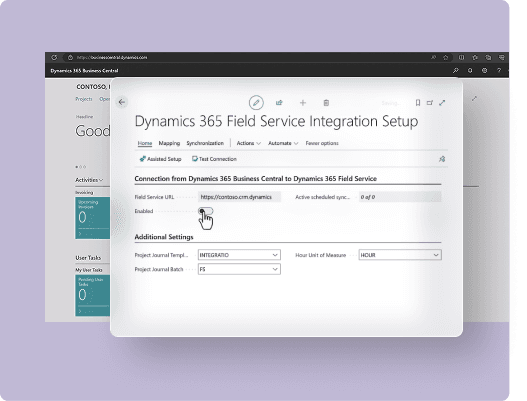Click Connection from Dynamics 365 section heading
This screenshot has width=527, height=401.
[255, 179]
